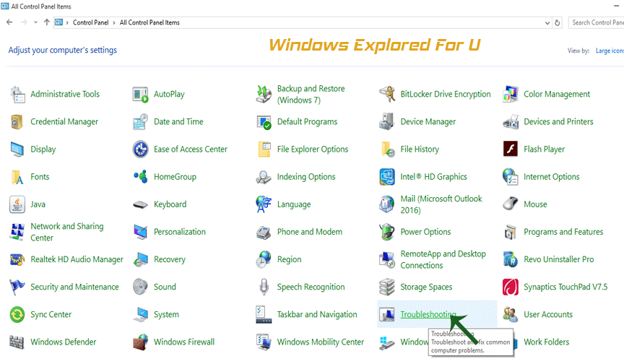Open the Internet Options icon
The image size is (624, 364).
pos(510,177)
